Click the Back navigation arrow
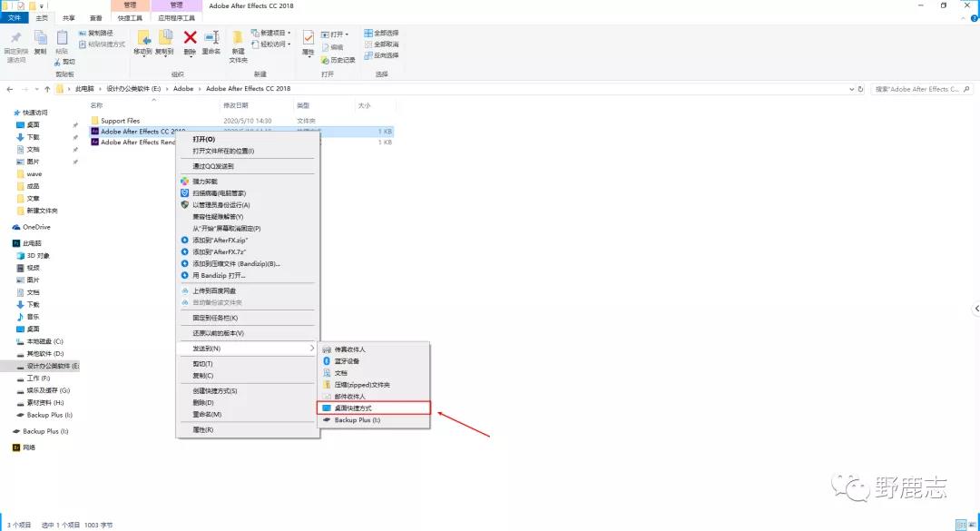Screen dimensions: 980x531 click(10, 90)
